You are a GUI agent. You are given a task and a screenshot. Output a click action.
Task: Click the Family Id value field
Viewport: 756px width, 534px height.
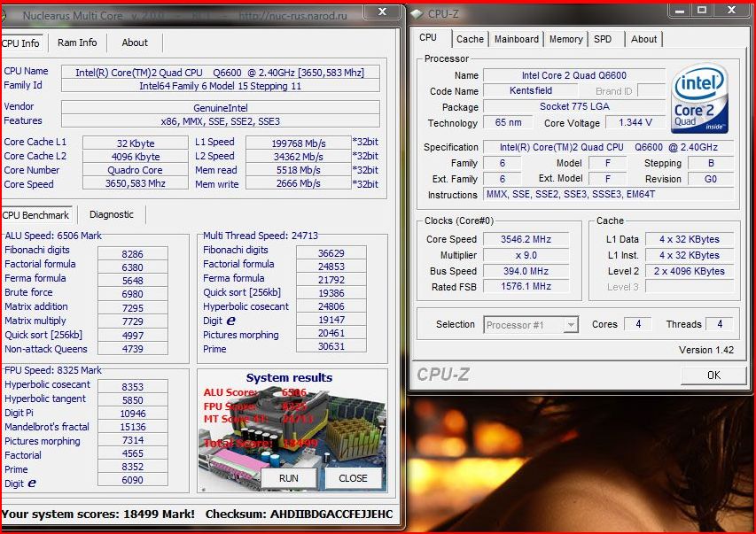(x=221, y=86)
